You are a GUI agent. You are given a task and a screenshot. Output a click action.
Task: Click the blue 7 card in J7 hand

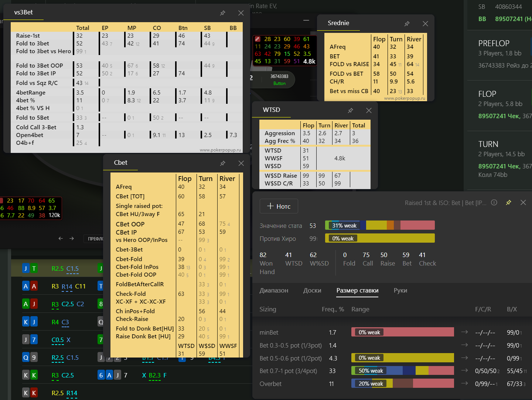pos(34,339)
